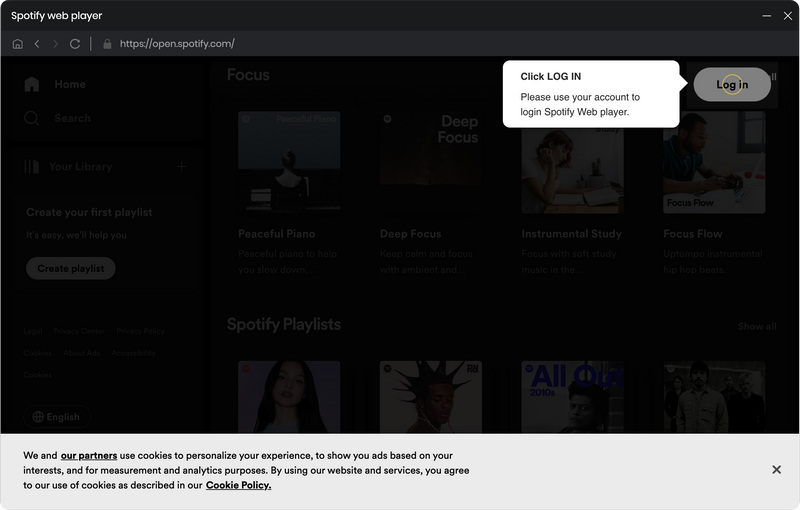800x510 pixels.
Task: Open Accessibility footer link
Action: (x=134, y=353)
